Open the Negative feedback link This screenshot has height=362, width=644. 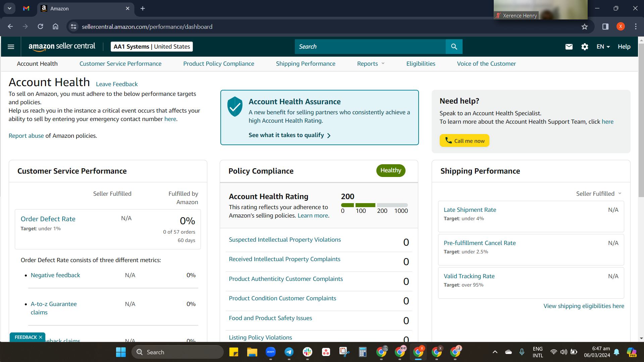[55, 275]
